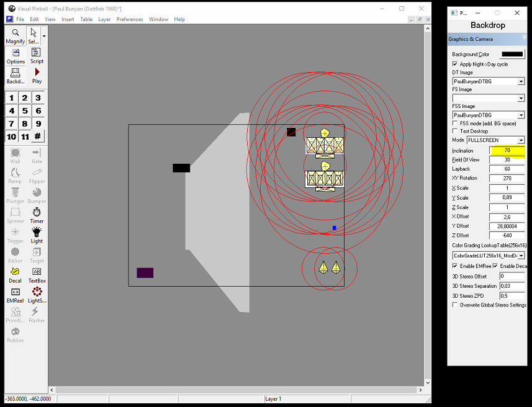Expand the toolbar dropdown arrow beside Select
Viewport: 532px width, 407px height.
point(44,36)
